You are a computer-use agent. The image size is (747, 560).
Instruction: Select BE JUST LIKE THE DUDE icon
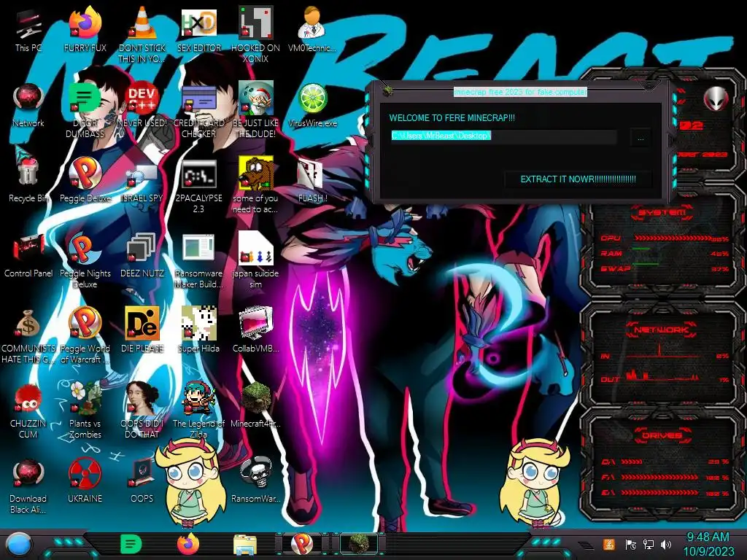255,111
